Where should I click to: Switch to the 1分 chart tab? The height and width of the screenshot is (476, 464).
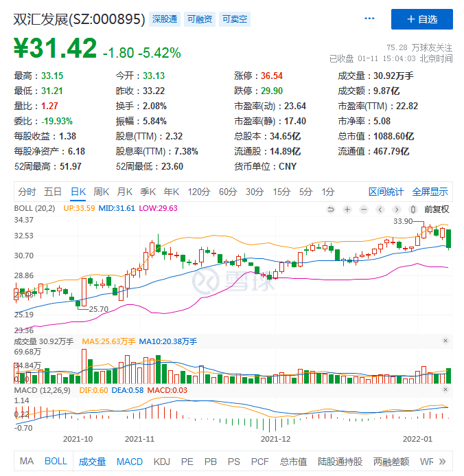coord(328,192)
